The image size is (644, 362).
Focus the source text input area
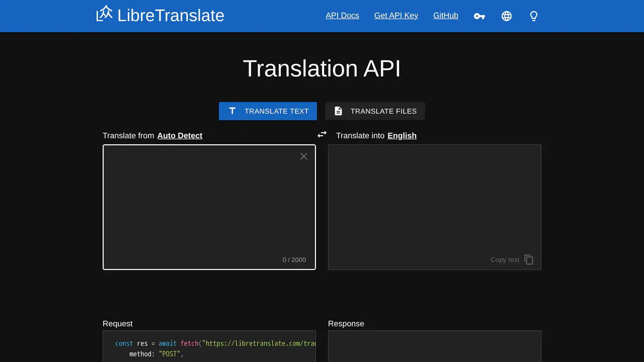[209, 207]
